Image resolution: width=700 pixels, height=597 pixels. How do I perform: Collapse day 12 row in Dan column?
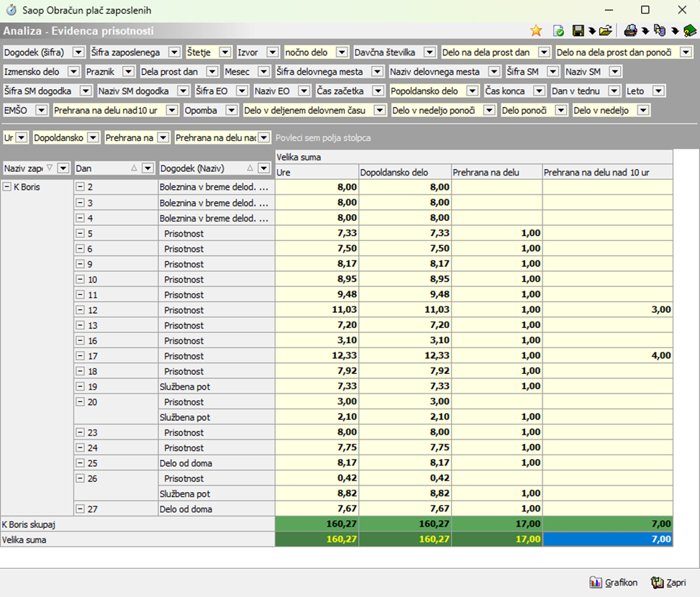click(x=81, y=310)
